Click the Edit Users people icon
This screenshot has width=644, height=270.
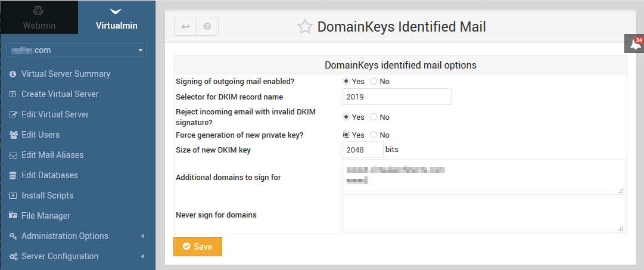(x=13, y=135)
